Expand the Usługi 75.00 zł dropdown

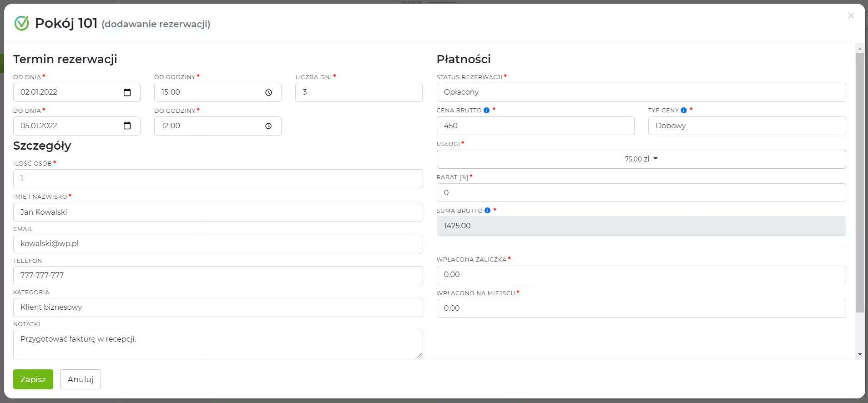[x=641, y=159]
